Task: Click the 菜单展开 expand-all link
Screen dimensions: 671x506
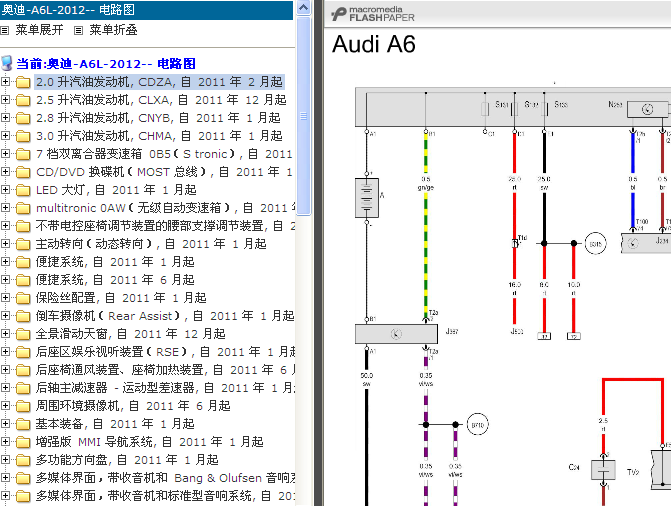Action: (x=39, y=30)
